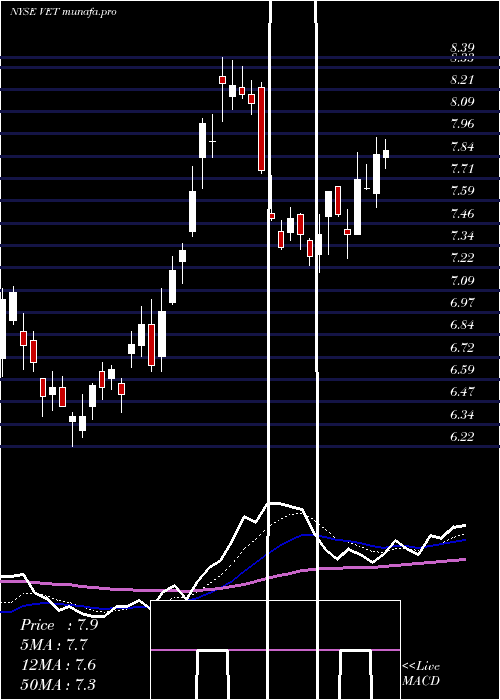Select the 6.84 price axis label
This screenshot has height=700, width=500.
(462, 325)
